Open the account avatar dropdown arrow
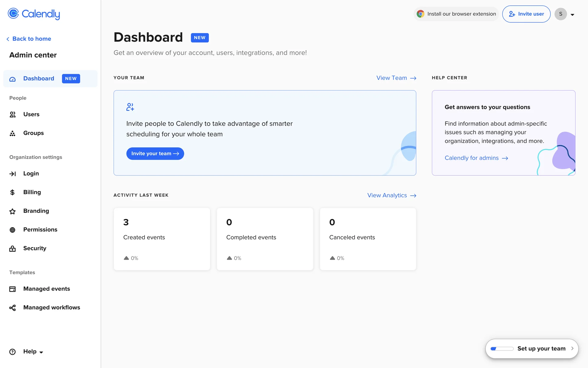Screen dimensions: 588x368 pyautogui.click(x=572, y=14)
